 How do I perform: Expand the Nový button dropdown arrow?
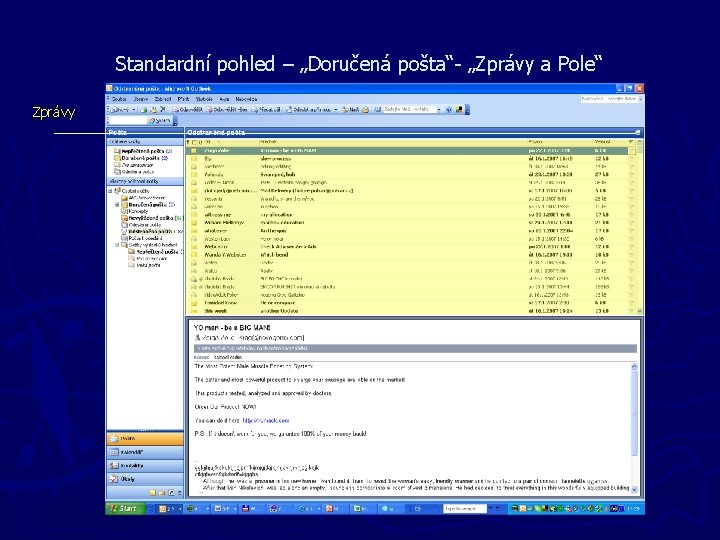[x=134, y=110]
